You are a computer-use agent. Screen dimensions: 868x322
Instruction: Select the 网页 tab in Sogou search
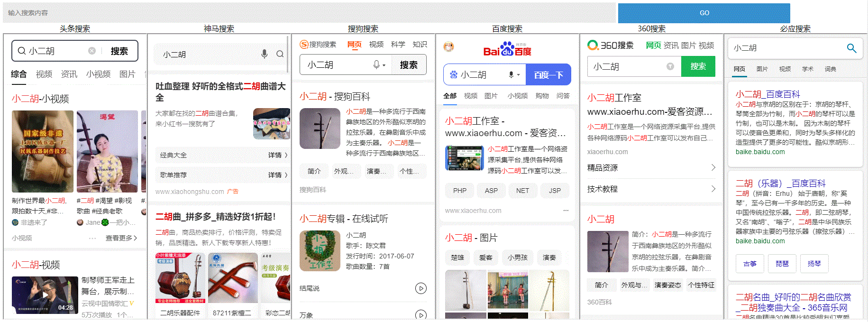pos(355,45)
